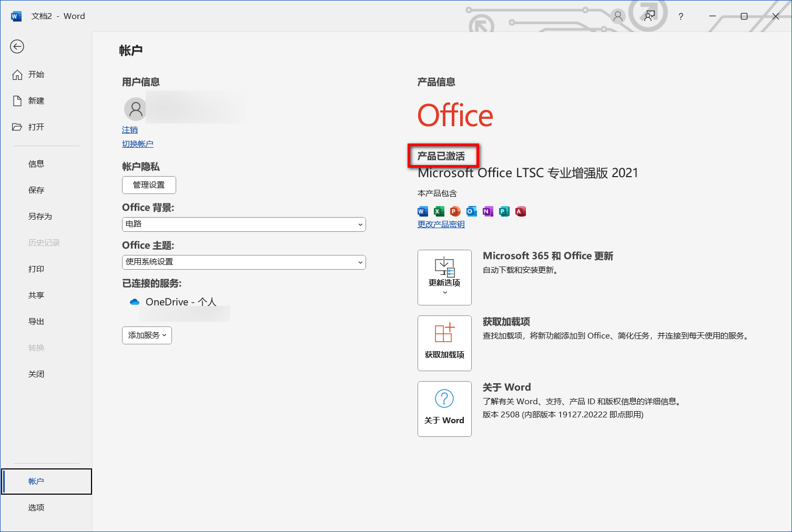Image resolution: width=792 pixels, height=532 pixels.
Task: Click the folder icon beside 打开
Action: [17, 127]
